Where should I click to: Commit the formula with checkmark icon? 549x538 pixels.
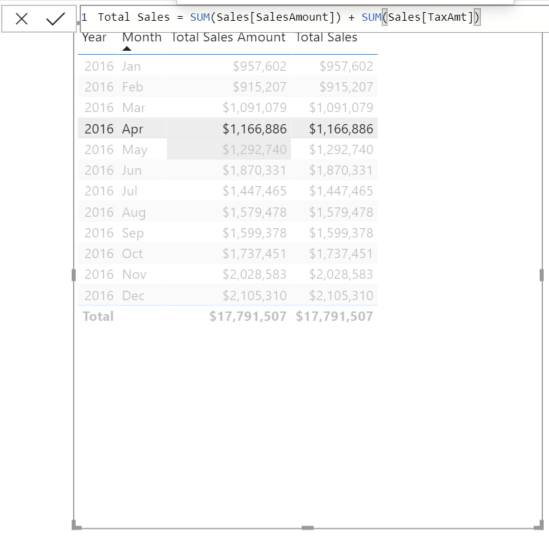coord(56,19)
